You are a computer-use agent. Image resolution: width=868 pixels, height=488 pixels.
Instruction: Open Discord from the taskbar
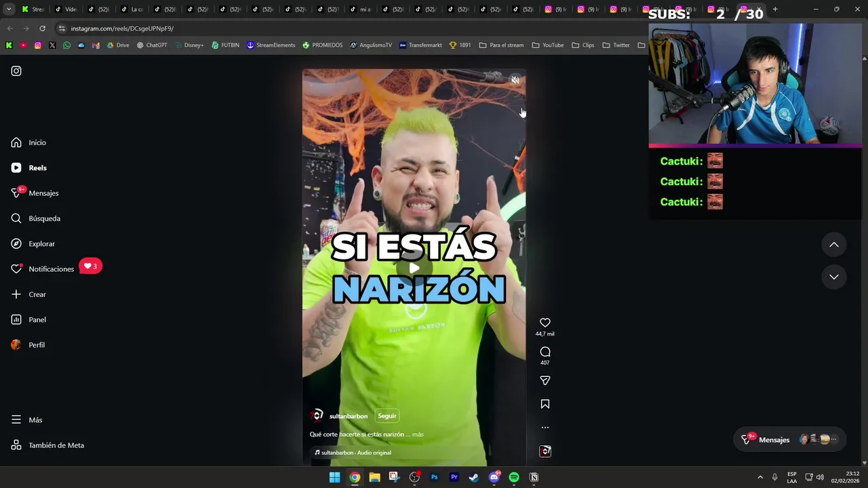[x=494, y=477]
